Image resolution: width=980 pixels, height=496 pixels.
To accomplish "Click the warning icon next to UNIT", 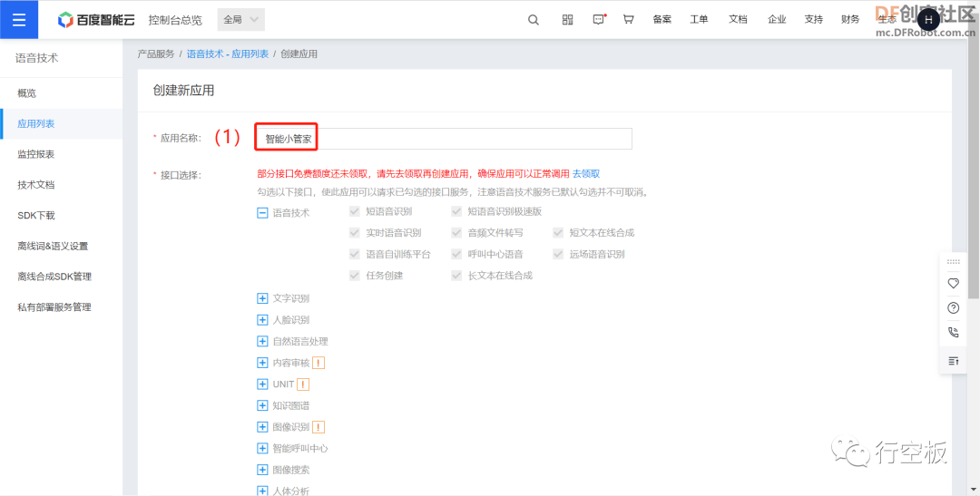I will point(303,384).
